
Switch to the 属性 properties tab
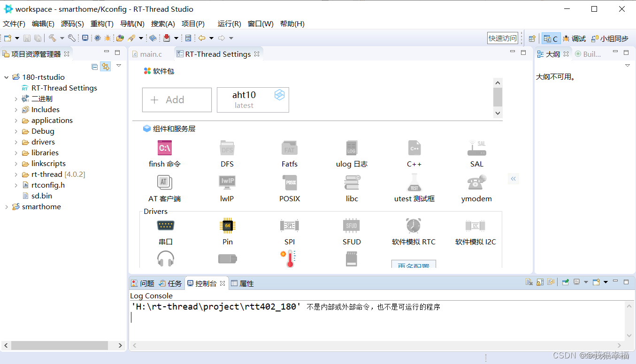pos(242,283)
